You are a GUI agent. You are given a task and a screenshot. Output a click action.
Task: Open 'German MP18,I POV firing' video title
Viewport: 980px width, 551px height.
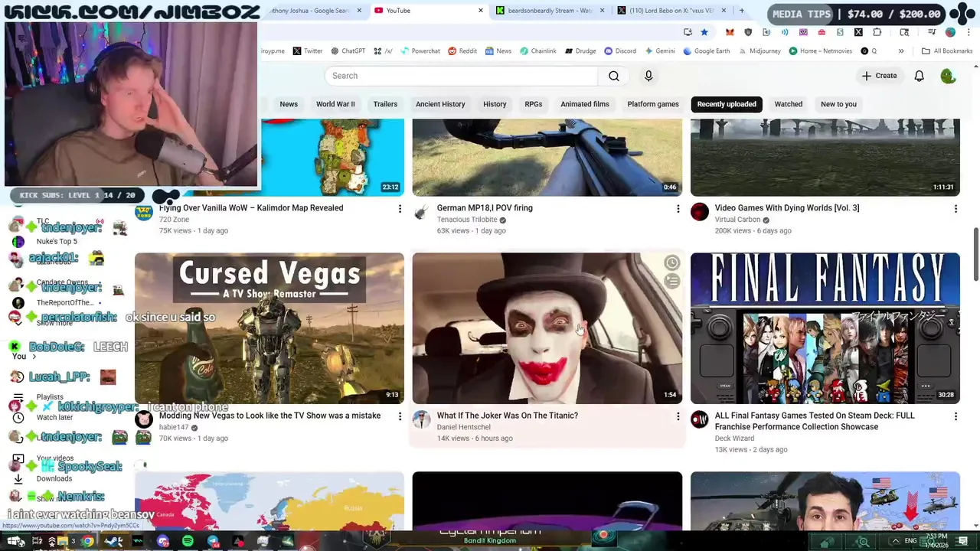point(485,208)
